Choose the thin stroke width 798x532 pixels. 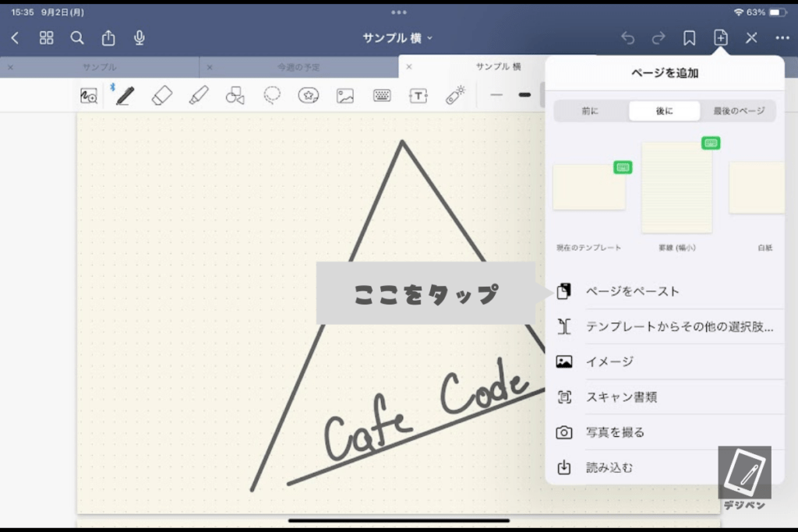pos(496,95)
